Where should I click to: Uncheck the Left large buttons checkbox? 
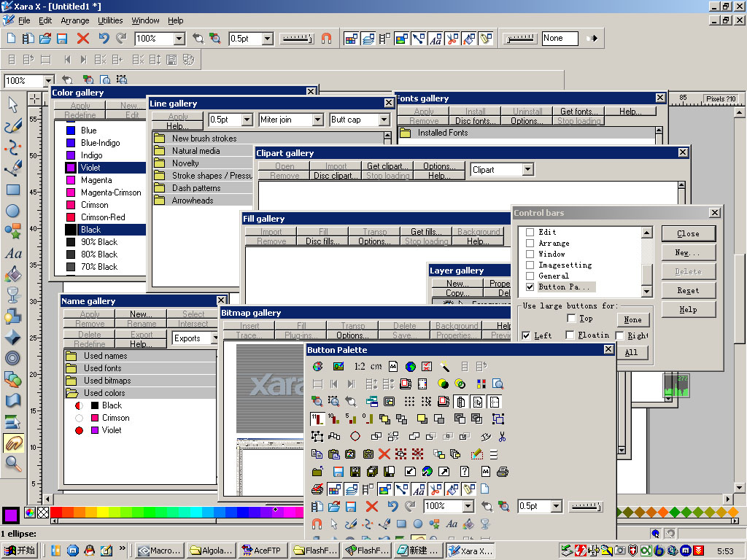pos(526,335)
